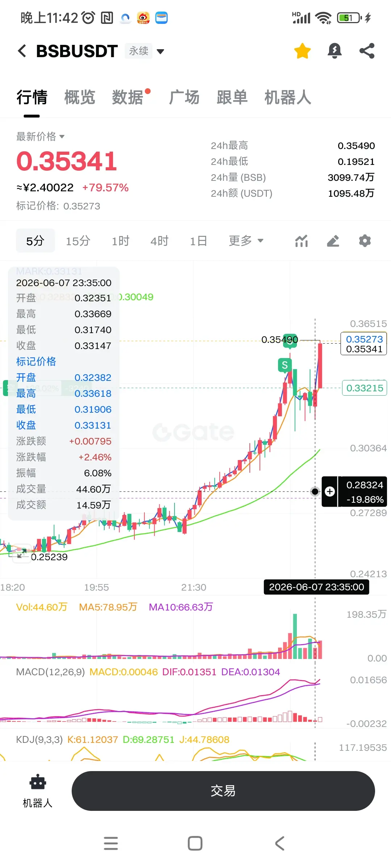Tap the green price label 0.33215
This screenshot has height=868, width=391.
(x=365, y=388)
